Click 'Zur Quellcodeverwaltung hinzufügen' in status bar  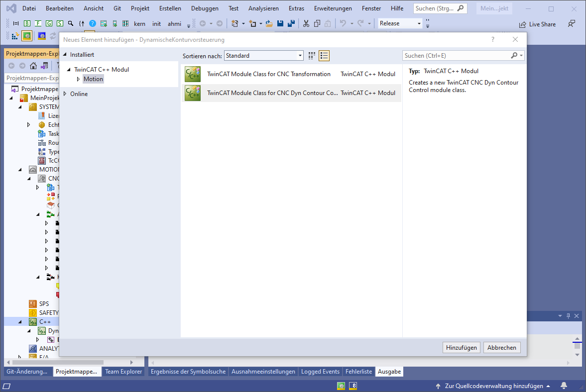click(493, 386)
